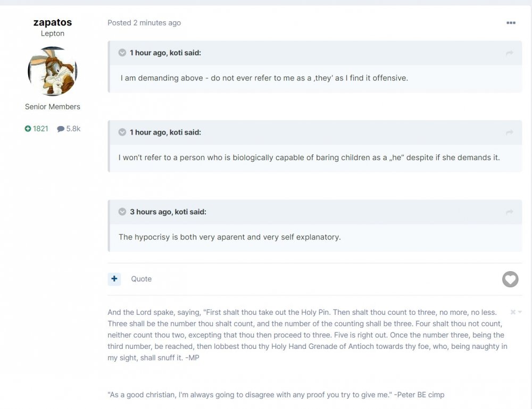Image resolution: width=532 pixels, height=409 pixels.
Task: Collapse the first koti quote with its chevron
Action: 122,53
